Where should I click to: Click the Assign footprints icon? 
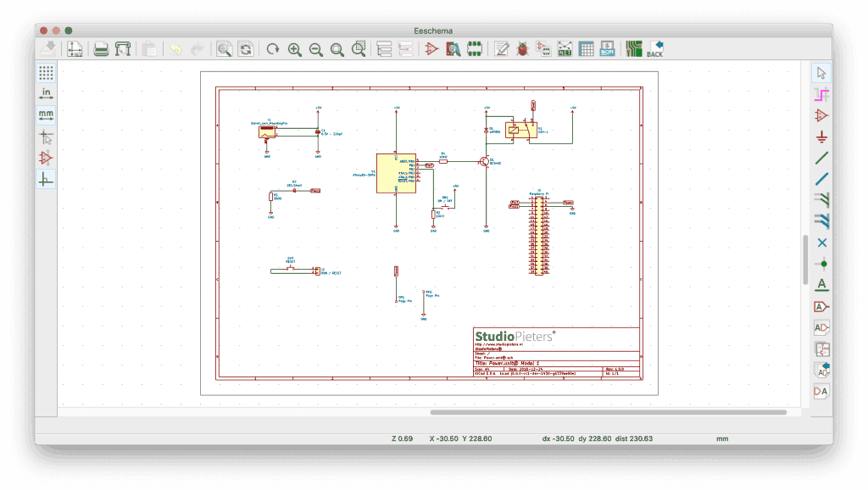point(543,49)
